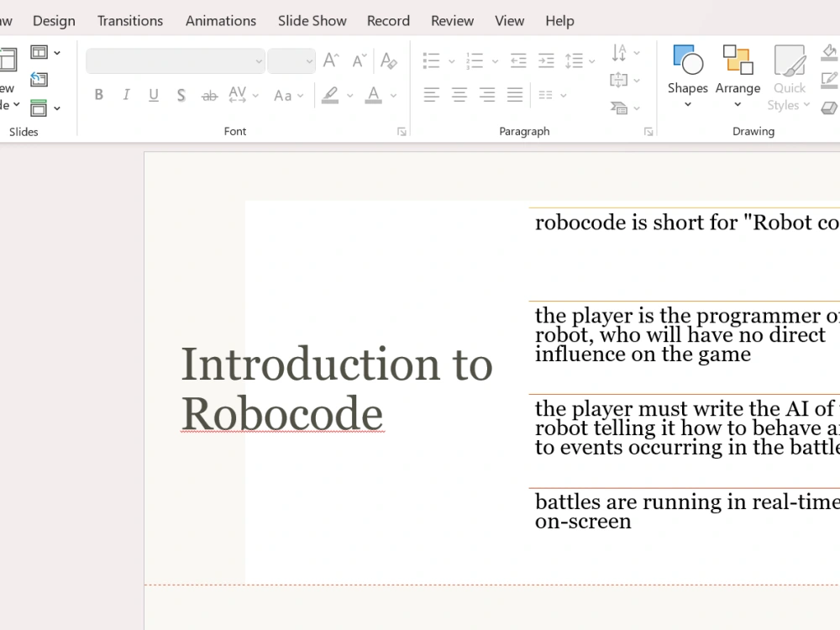
Task: Decrease the list indent level
Action: click(518, 60)
